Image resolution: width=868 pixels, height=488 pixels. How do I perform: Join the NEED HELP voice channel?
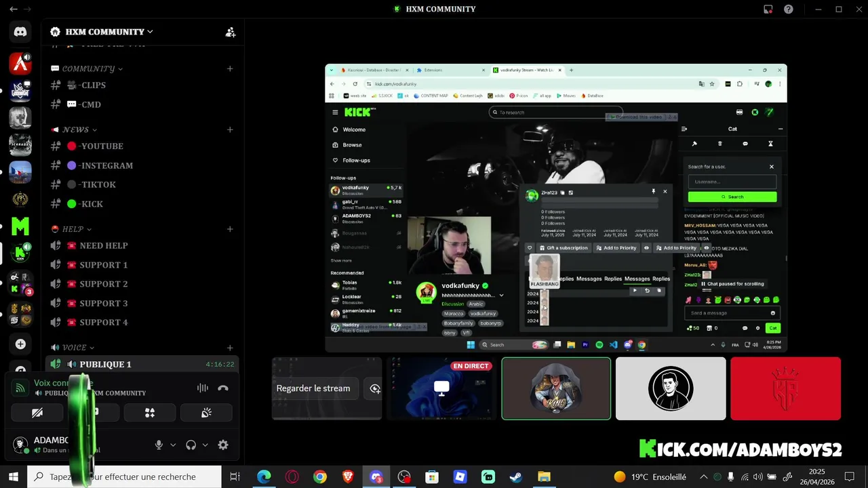[142, 246]
